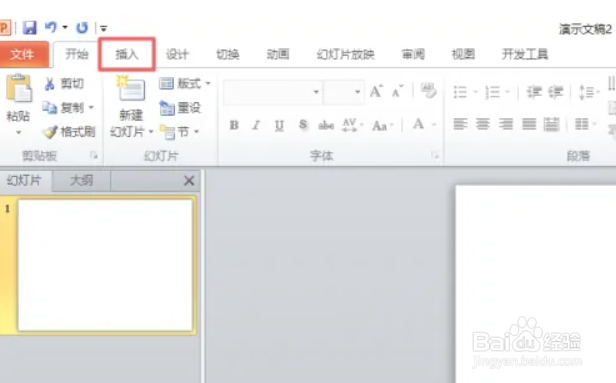Open change case Aa menu
The image size is (616, 383).
coord(383,125)
